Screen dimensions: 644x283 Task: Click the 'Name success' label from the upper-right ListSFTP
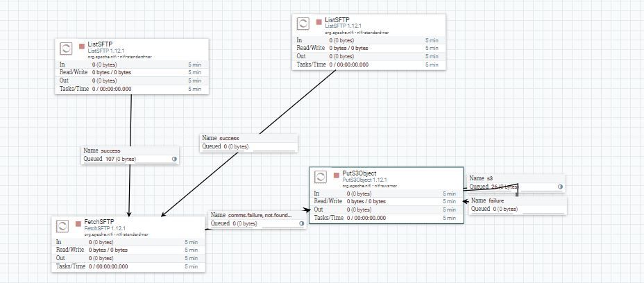click(221, 138)
